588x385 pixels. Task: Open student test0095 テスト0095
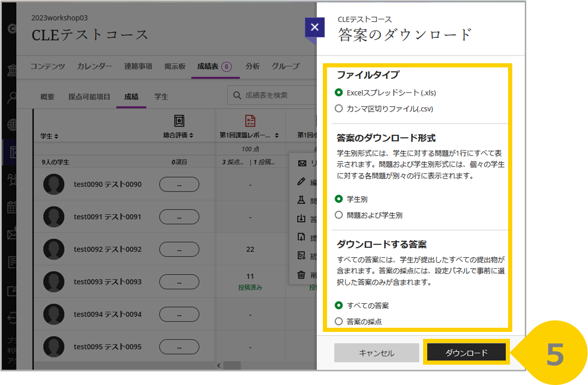pyautogui.click(x=108, y=347)
